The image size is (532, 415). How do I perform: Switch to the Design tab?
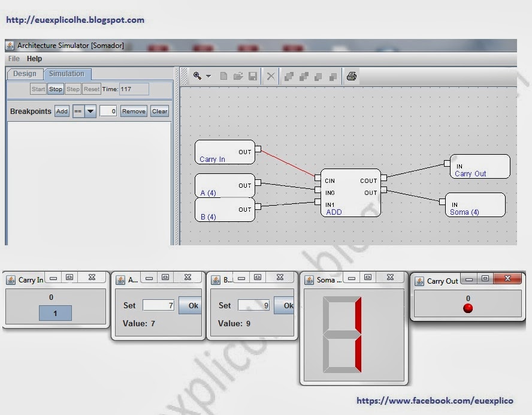coord(24,74)
